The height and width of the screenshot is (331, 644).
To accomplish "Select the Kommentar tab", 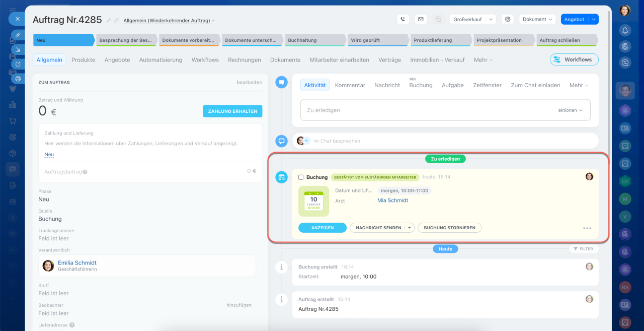I will 350,85.
